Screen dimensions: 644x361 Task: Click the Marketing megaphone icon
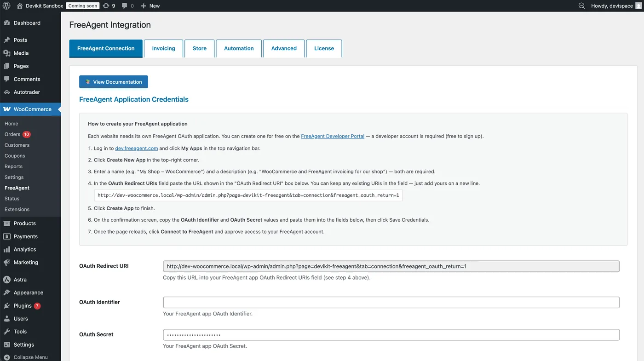pos(7,263)
